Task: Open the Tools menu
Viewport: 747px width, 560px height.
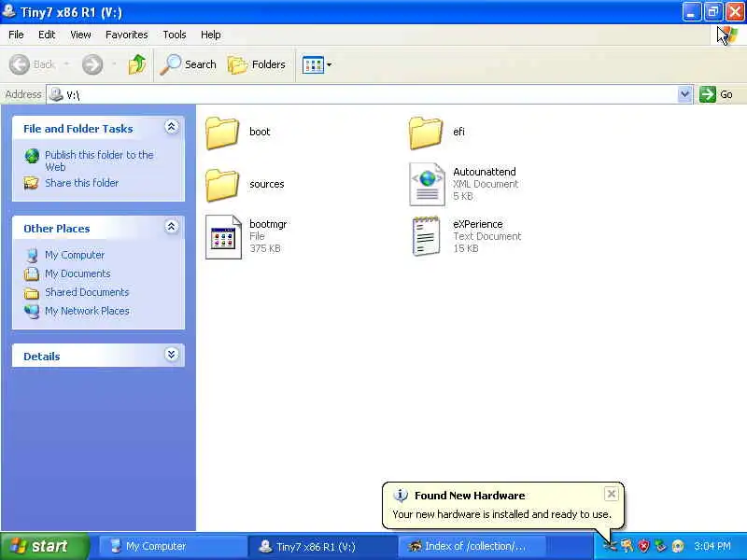Action: 175,35
